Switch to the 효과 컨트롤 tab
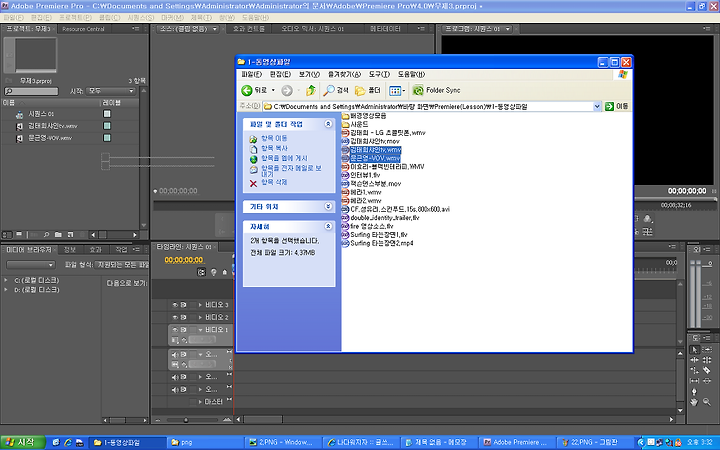This screenshot has width=720, height=450. click(x=248, y=28)
